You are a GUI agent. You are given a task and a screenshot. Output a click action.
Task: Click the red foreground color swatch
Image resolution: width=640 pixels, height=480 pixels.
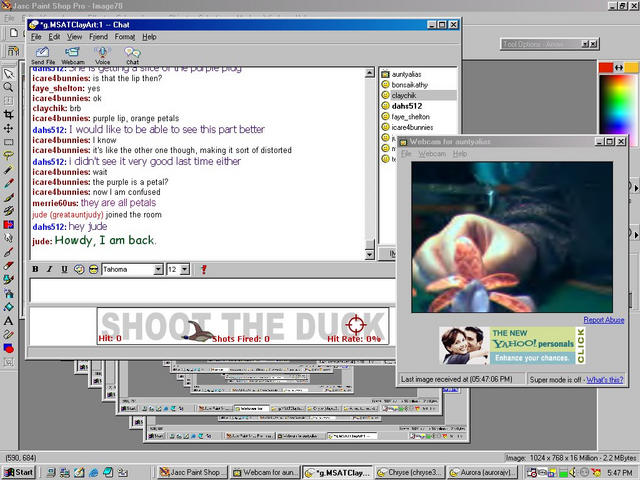[606, 68]
